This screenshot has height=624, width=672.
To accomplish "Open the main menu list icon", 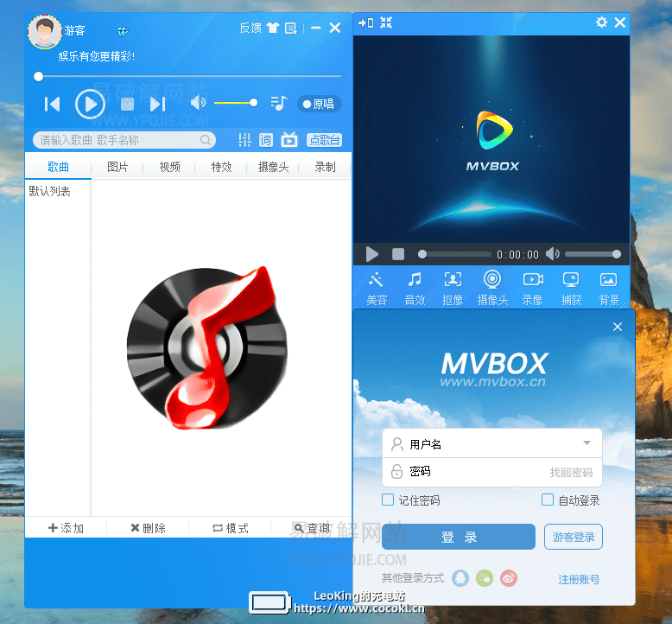I will click(291, 29).
